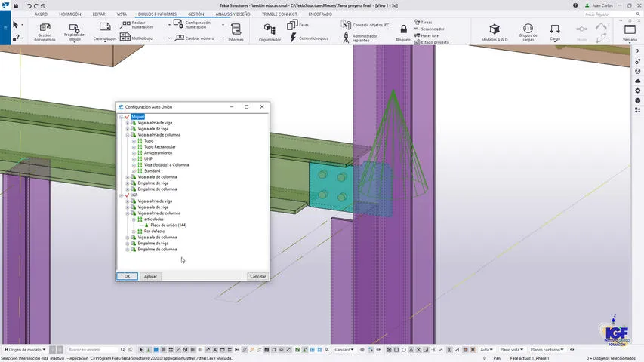
Task: Open the Planos contorno dropdown
Action: click(547, 350)
